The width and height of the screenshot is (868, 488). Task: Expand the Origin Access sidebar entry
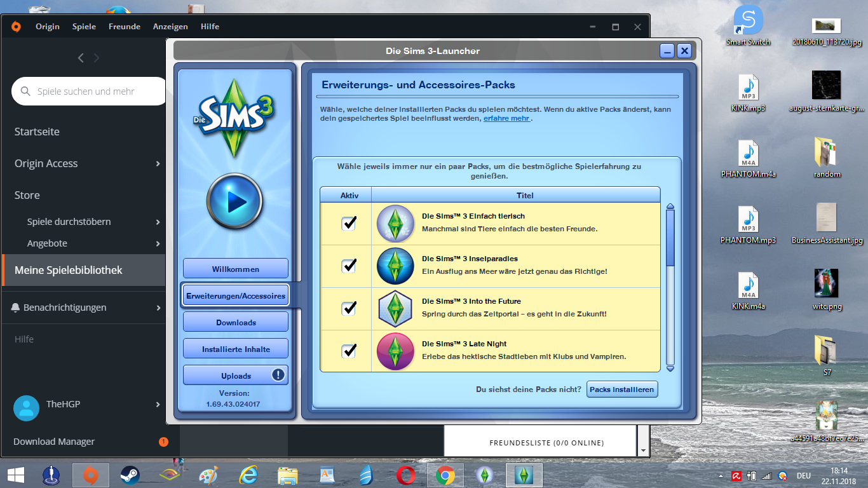click(x=157, y=164)
